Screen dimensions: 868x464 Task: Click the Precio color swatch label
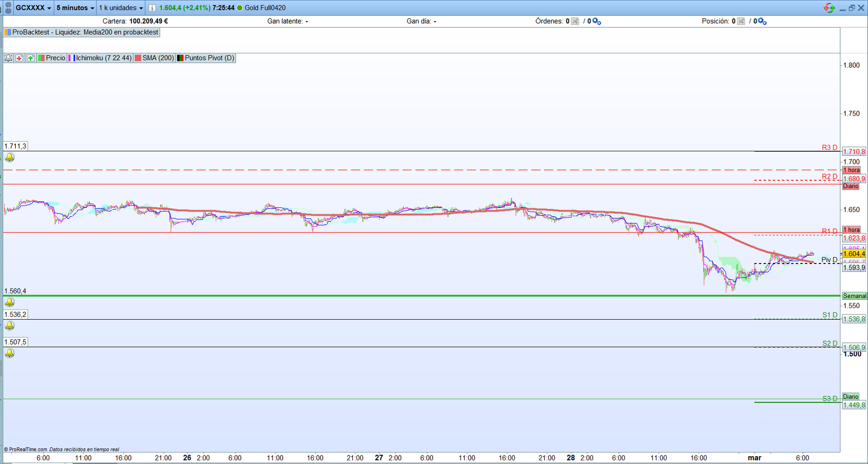click(52, 58)
